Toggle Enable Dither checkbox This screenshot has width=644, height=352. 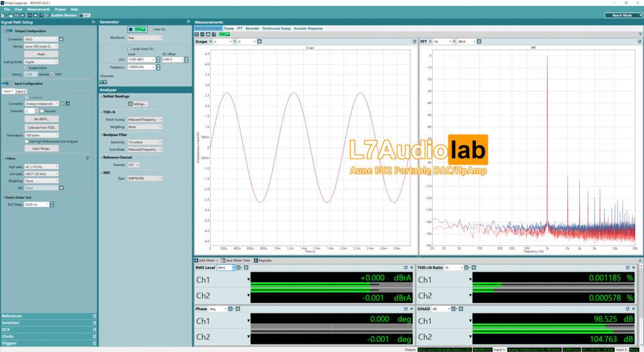tap(26, 68)
